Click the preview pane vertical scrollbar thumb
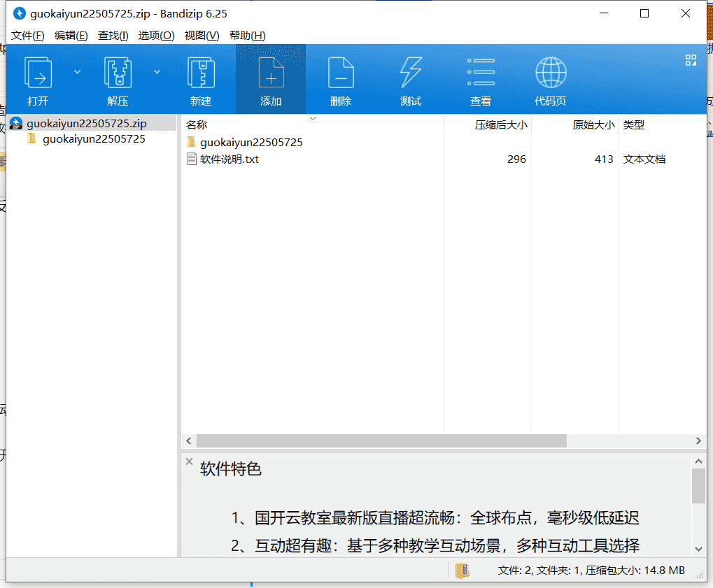Viewport: 713px width, 588px height. pos(698,486)
